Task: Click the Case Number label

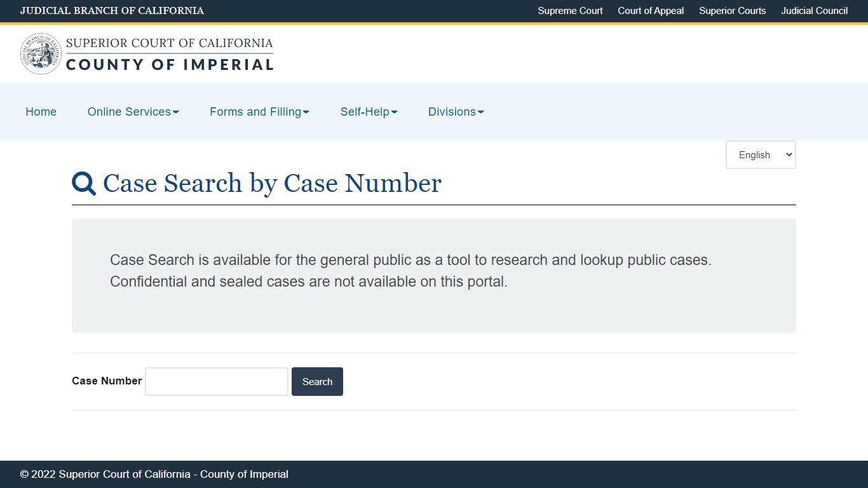Action: pos(107,381)
